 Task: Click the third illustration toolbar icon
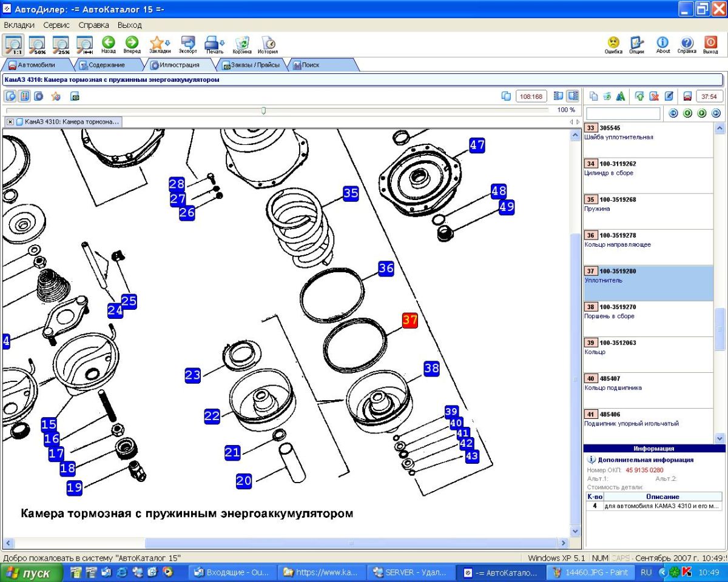pyautogui.click(x=39, y=96)
